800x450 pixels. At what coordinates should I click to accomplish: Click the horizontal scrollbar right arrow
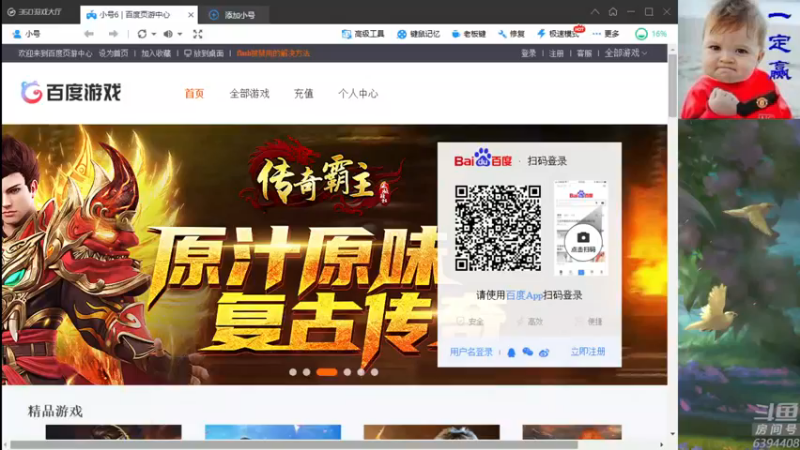tap(662, 445)
